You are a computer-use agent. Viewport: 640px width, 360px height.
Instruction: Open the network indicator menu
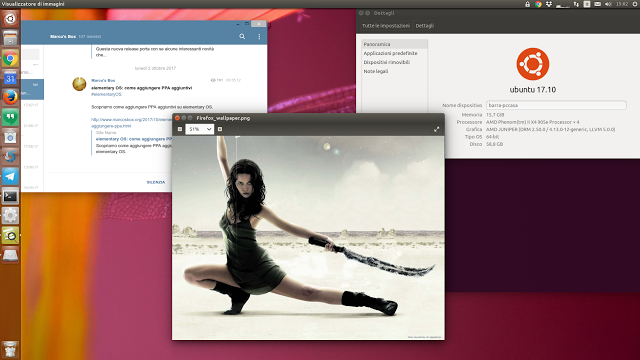click(x=576, y=4)
